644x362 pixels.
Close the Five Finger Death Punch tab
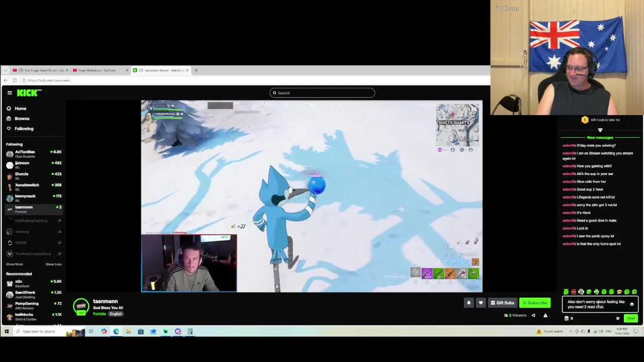coord(67,70)
